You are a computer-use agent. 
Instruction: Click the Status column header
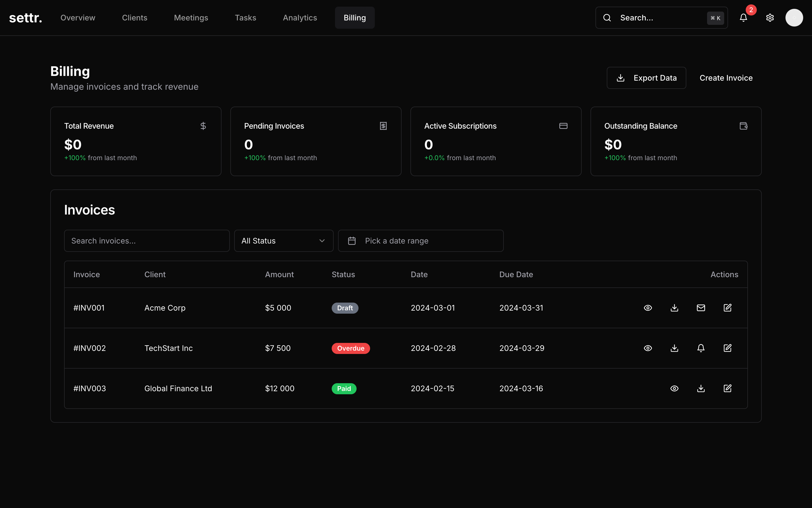pos(343,274)
